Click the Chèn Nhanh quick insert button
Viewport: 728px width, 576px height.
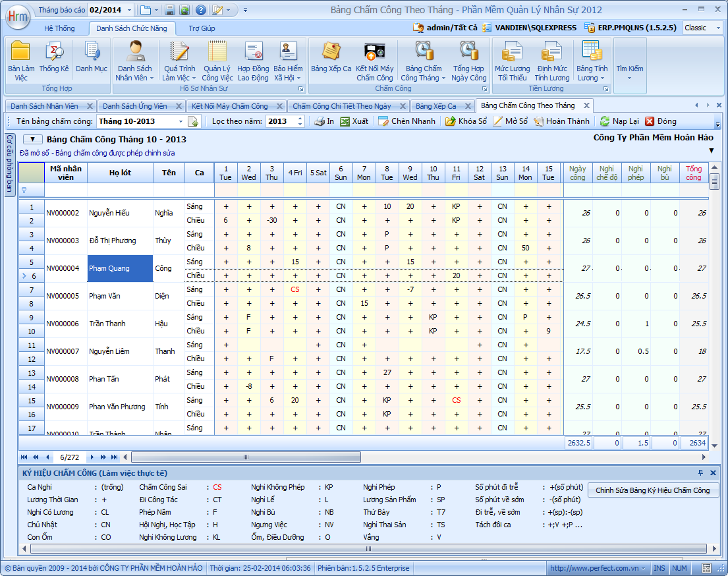click(406, 121)
